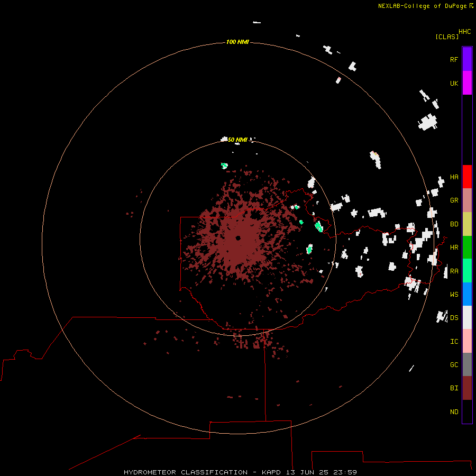
Task: Click the BI dark red legend swatch
Action: click(467, 388)
